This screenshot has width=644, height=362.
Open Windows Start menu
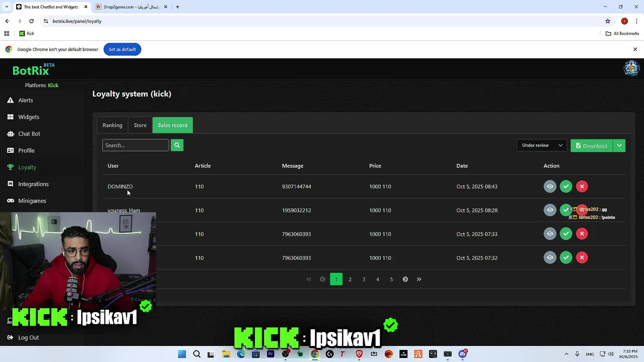[182, 354]
